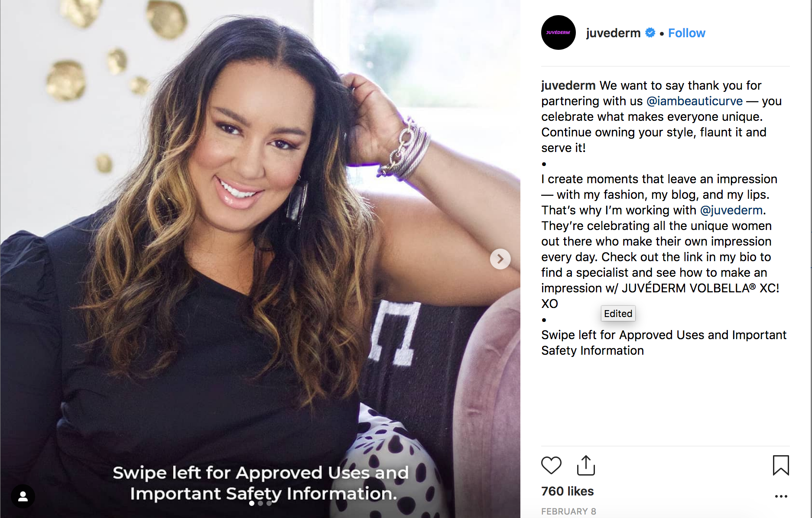Visit @iambeauticurve mentioned profile
The image size is (812, 518).
(695, 101)
